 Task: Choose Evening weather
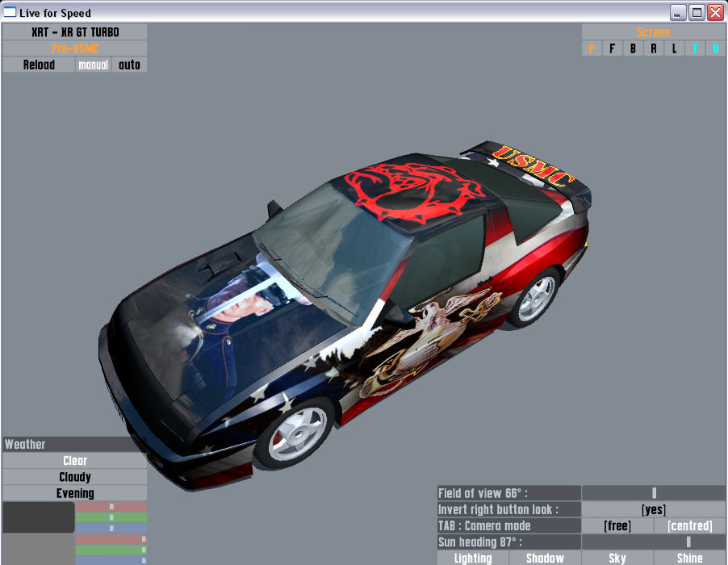click(x=75, y=493)
